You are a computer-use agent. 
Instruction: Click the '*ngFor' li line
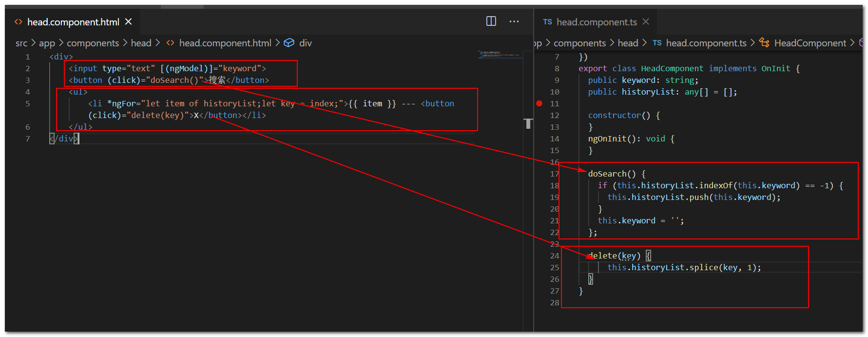[271, 103]
